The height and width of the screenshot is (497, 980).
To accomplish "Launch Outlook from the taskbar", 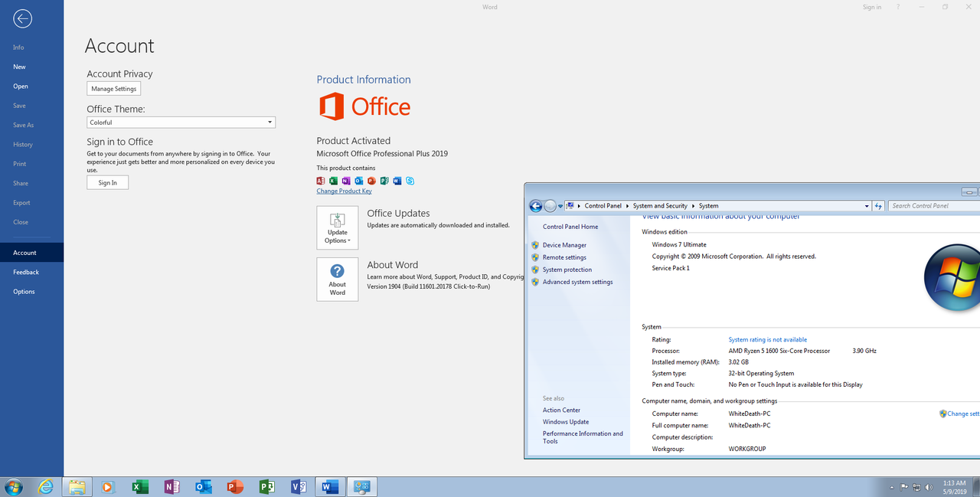I will [203, 486].
